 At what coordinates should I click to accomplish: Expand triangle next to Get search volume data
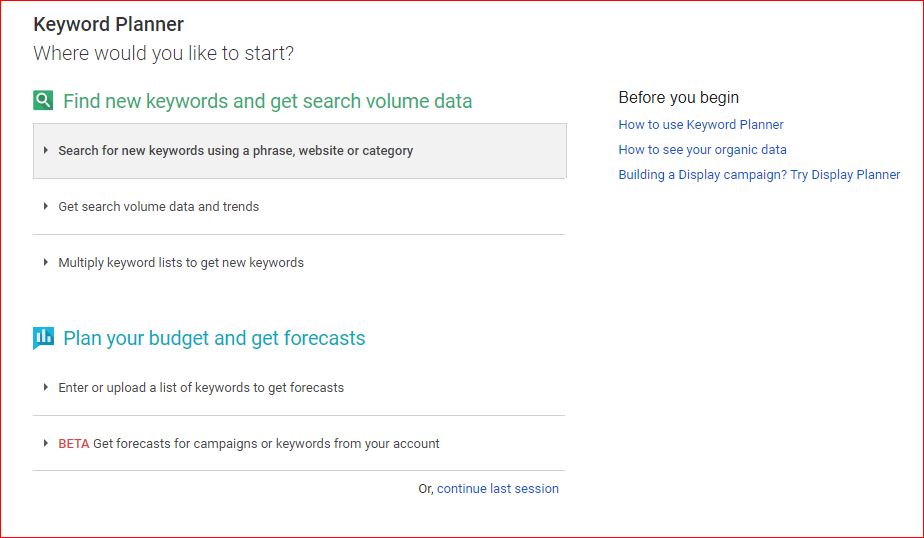(45, 206)
